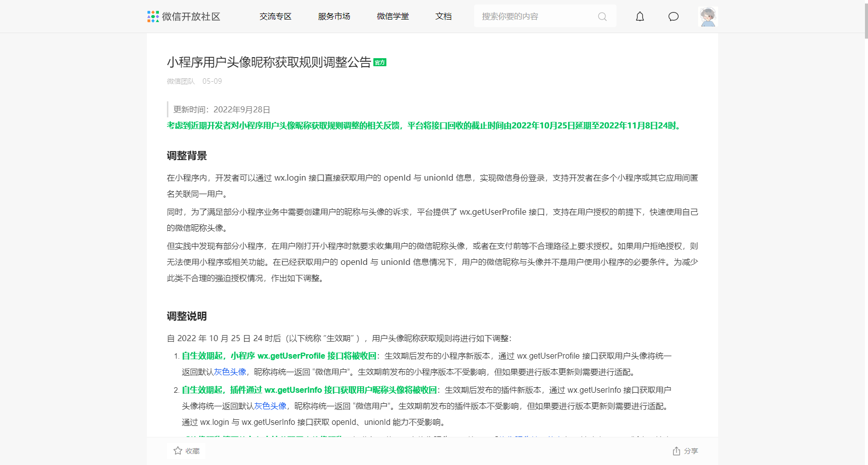Screen dimensions: 868x465
Task: Follow the second 灰色头像 link in item 2
Action: coord(270,406)
